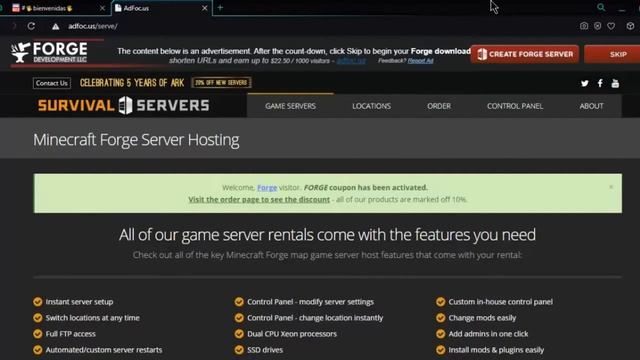Click the snapshot camera icon in address bar
Screen dimensions: 640x360
pyautogui.click(x=584, y=26)
